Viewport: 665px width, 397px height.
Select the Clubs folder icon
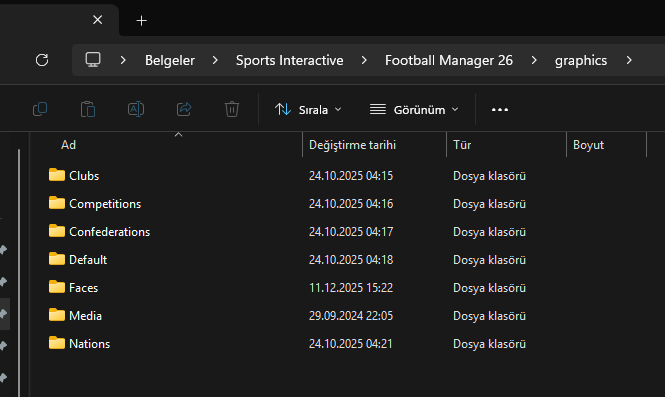click(57, 175)
